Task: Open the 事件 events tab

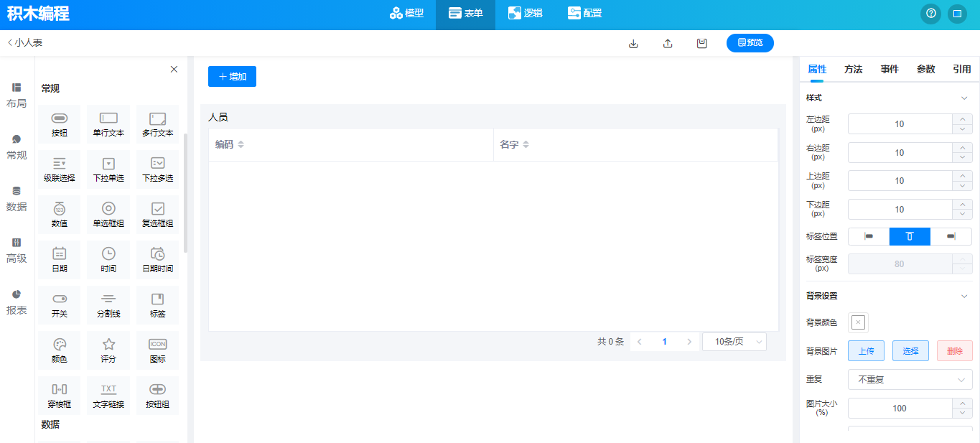Action: pyautogui.click(x=890, y=70)
